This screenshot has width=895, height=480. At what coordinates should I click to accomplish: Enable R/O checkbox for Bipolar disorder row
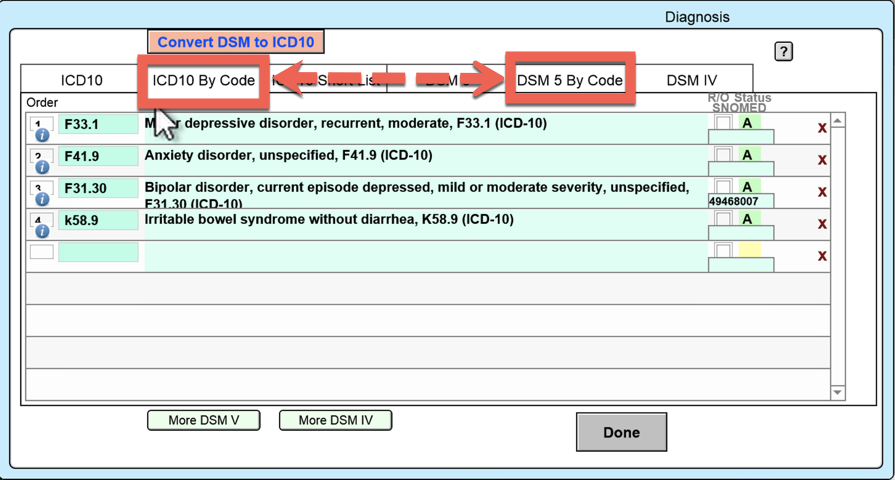[723, 187]
